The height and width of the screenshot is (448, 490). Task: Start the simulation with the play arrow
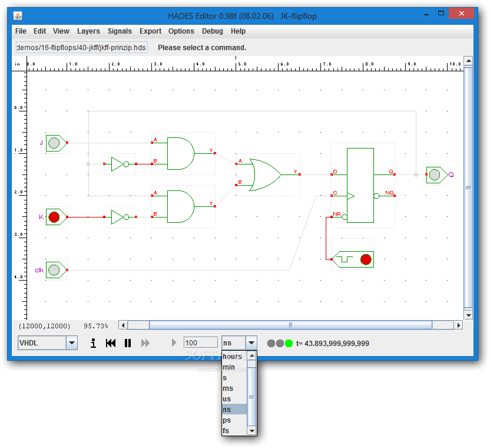pyautogui.click(x=173, y=342)
